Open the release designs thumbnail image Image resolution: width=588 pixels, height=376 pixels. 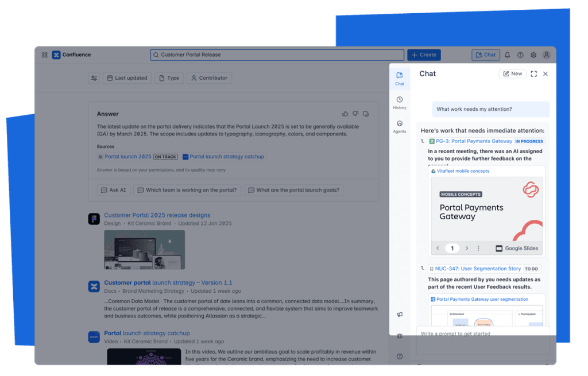[144, 250]
